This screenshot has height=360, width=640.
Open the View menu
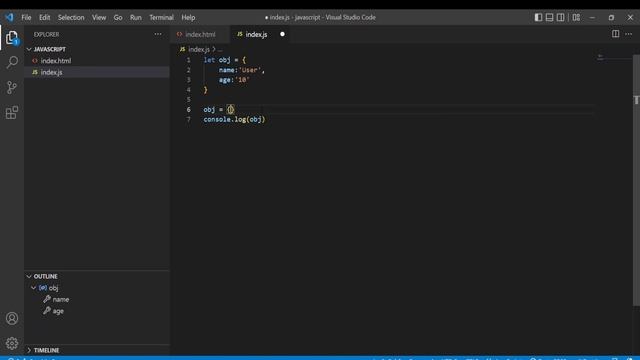99,18
